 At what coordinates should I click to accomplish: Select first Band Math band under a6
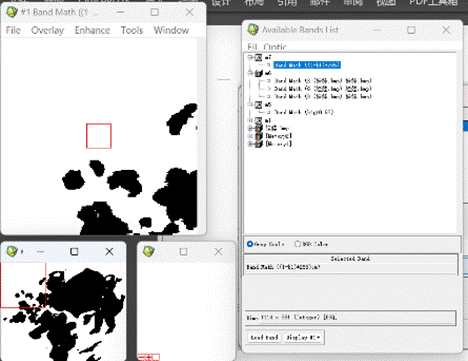(x=323, y=81)
